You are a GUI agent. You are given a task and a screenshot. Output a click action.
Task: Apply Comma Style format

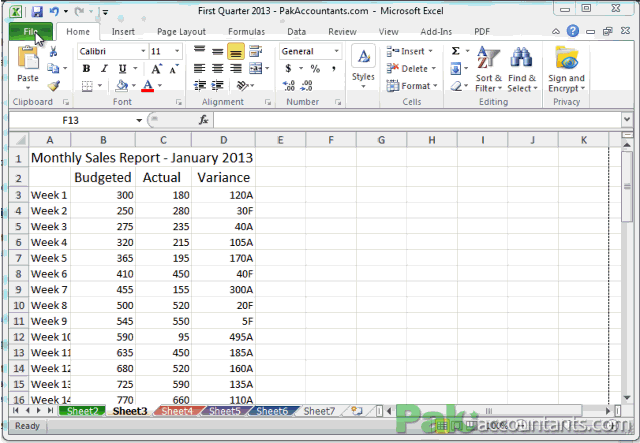(x=334, y=68)
